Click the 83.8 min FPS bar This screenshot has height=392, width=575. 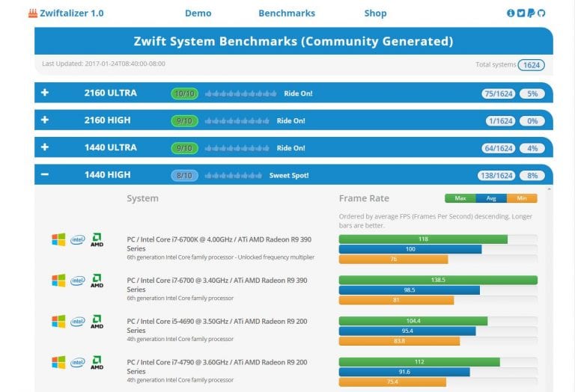pos(399,341)
